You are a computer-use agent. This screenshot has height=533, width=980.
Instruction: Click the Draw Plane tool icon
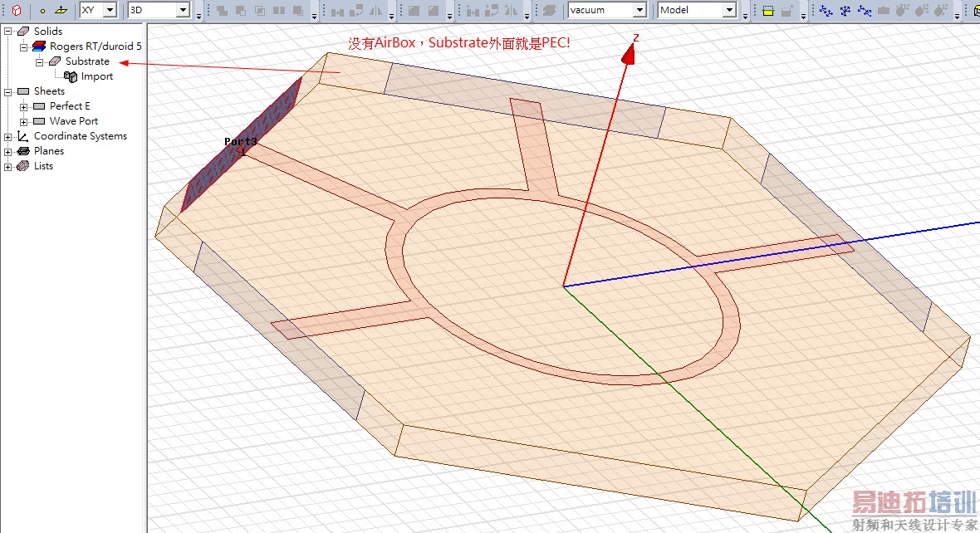(61, 10)
